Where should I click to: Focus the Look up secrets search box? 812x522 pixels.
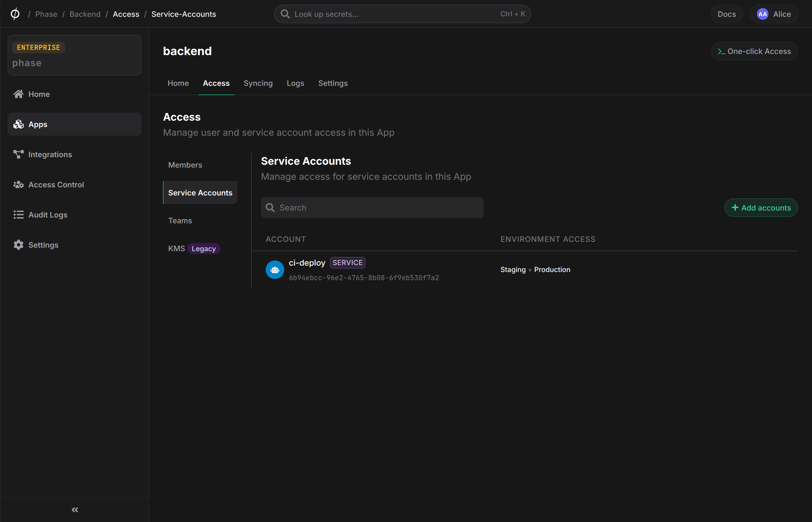click(402, 14)
